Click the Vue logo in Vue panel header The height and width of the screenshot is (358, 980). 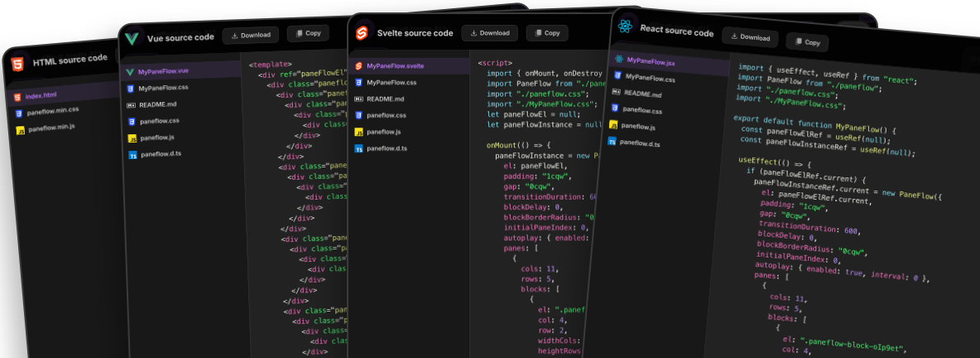tap(132, 37)
